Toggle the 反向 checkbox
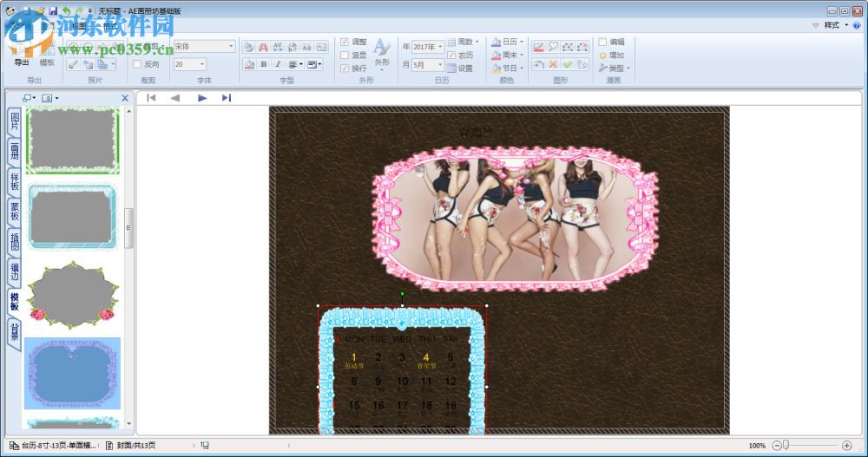This screenshot has width=868, height=457. 146,64
